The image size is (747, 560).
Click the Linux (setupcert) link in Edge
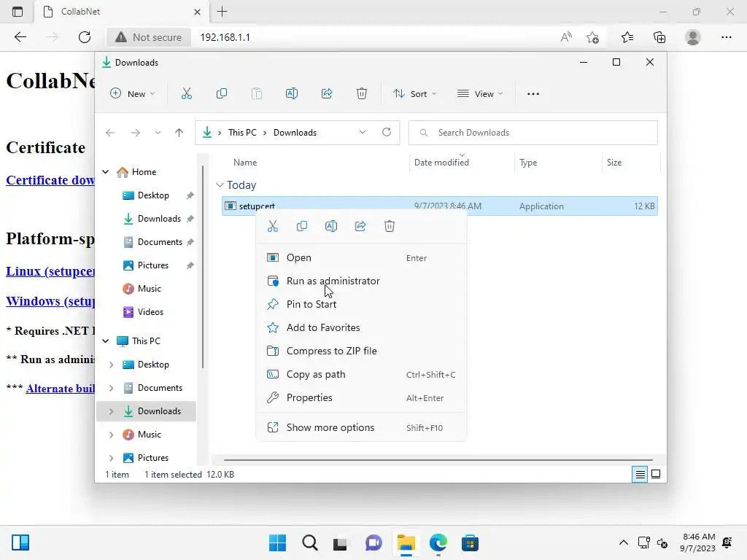click(50, 271)
